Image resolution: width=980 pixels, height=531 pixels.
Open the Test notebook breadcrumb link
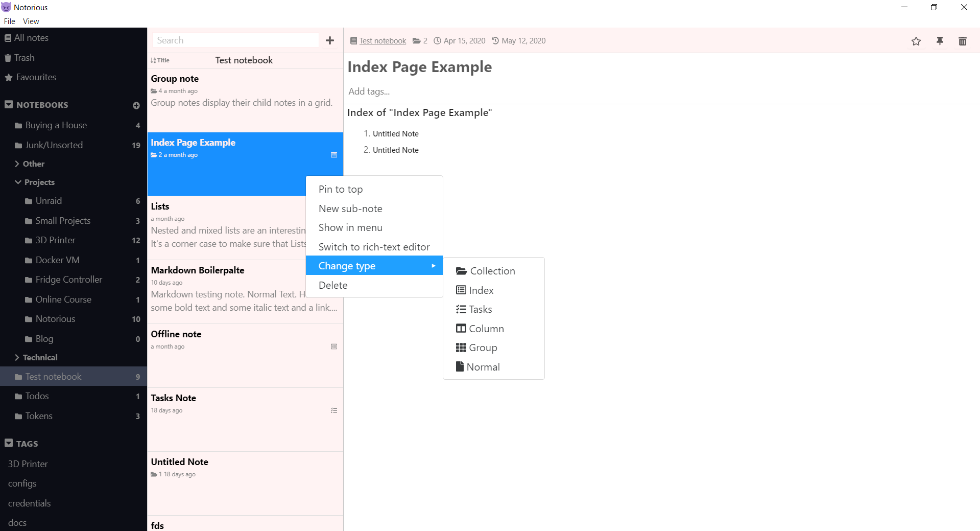(x=383, y=41)
